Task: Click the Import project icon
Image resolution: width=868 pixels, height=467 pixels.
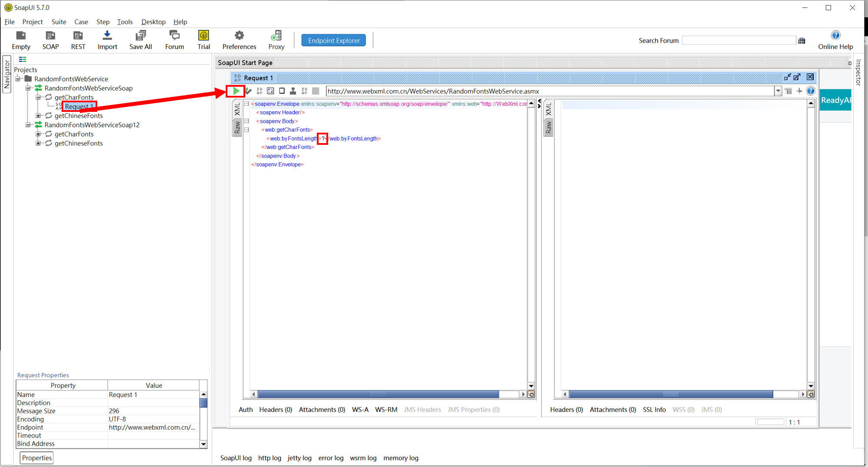Action: click(x=107, y=36)
